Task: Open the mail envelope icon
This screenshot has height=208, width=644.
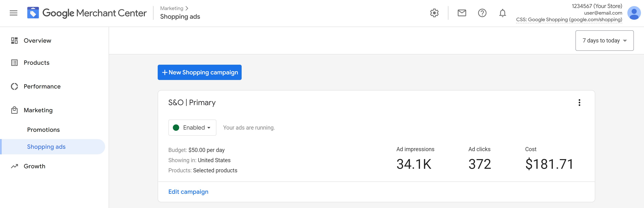Action: pos(462,13)
